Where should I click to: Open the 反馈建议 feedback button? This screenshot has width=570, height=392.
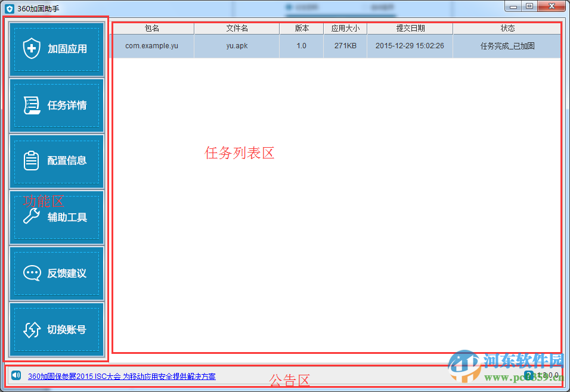pos(57,273)
